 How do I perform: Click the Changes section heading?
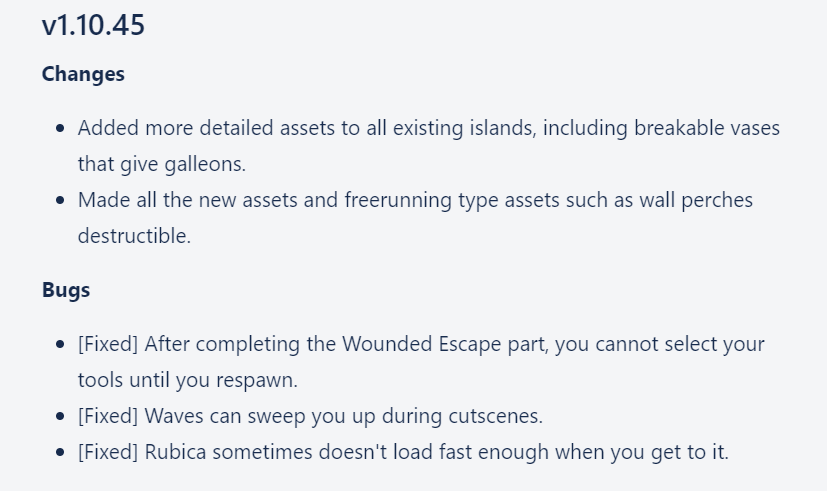tap(83, 74)
